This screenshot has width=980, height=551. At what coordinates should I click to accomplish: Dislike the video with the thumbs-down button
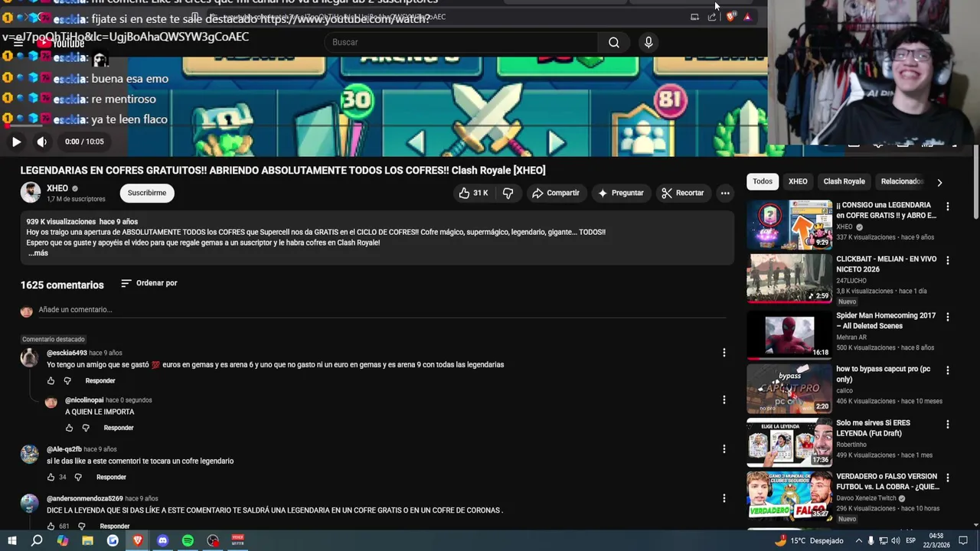click(x=508, y=193)
